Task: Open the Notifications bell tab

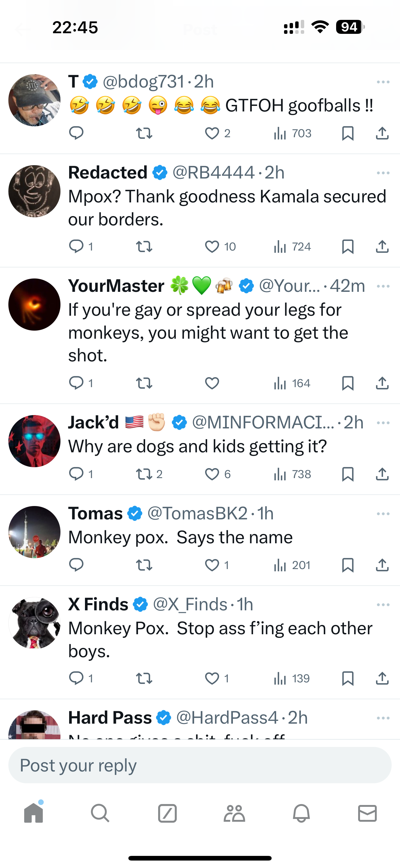Action: 301,813
